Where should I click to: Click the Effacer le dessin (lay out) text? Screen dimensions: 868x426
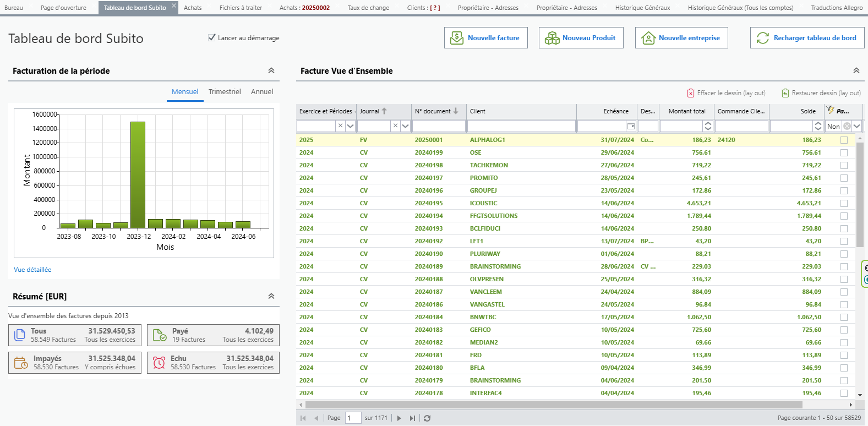[731, 93]
